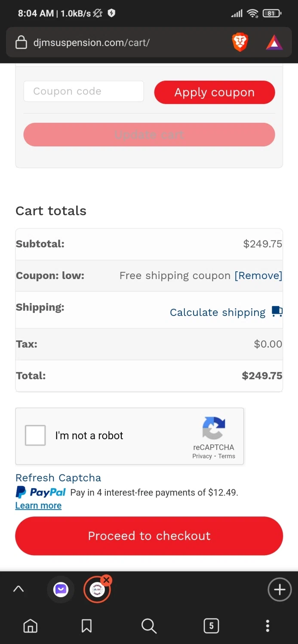The image size is (298, 644).
Task: Expand Calculate shipping options
Action: [x=218, y=312]
